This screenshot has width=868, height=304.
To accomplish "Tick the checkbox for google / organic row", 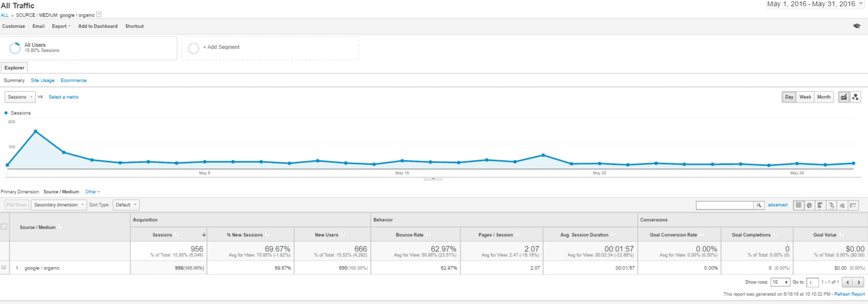I will point(4,268).
